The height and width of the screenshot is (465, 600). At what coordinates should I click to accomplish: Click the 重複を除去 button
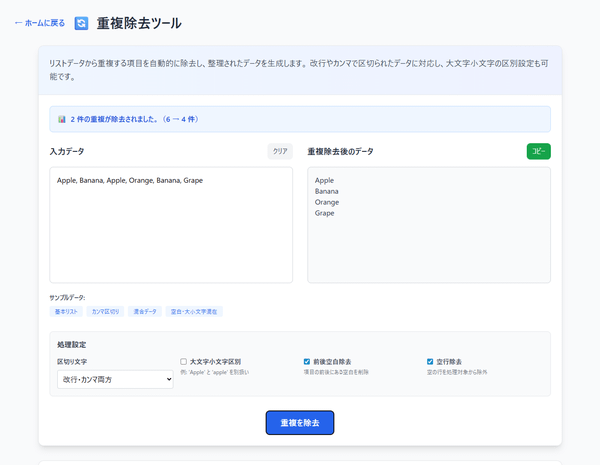click(299, 423)
